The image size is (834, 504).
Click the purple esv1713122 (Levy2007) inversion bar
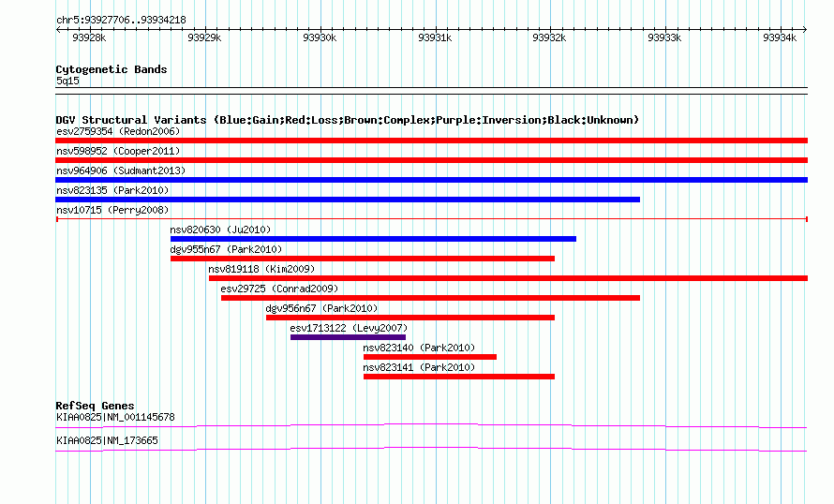coord(348,337)
